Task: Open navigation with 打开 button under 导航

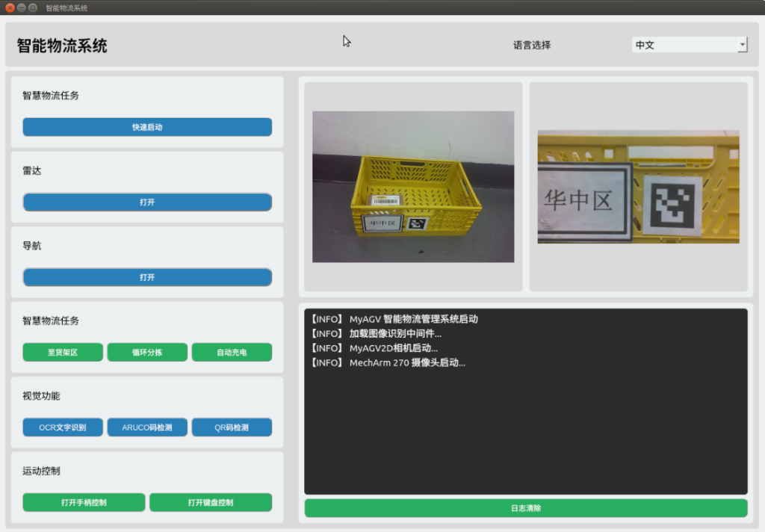Action: pos(147,277)
